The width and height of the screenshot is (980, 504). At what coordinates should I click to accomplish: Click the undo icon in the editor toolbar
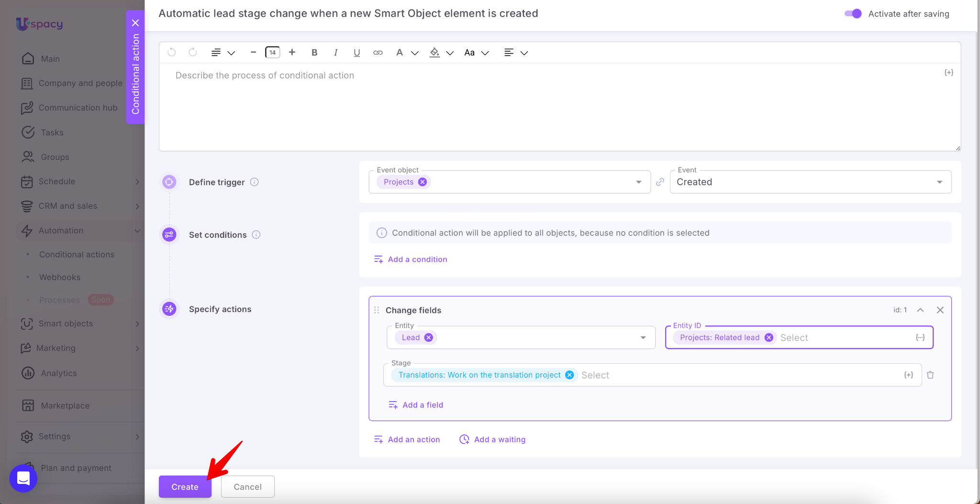(x=172, y=53)
